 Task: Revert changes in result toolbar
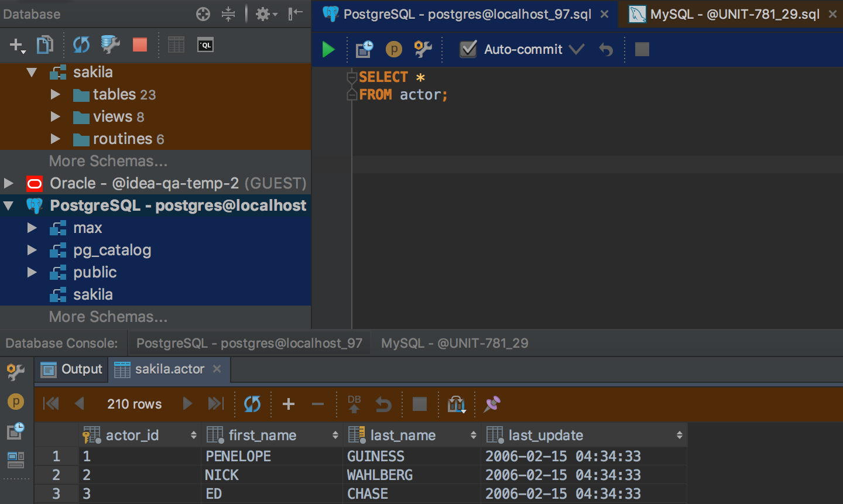[x=383, y=403]
